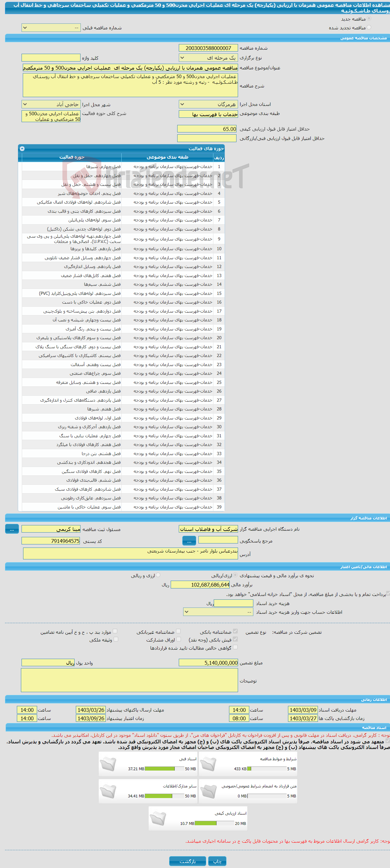Select row 39 فصل سوم. عملیات خاکی با ماشین
The height and width of the screenshot is (868, 390).
[x=123, y=507]
